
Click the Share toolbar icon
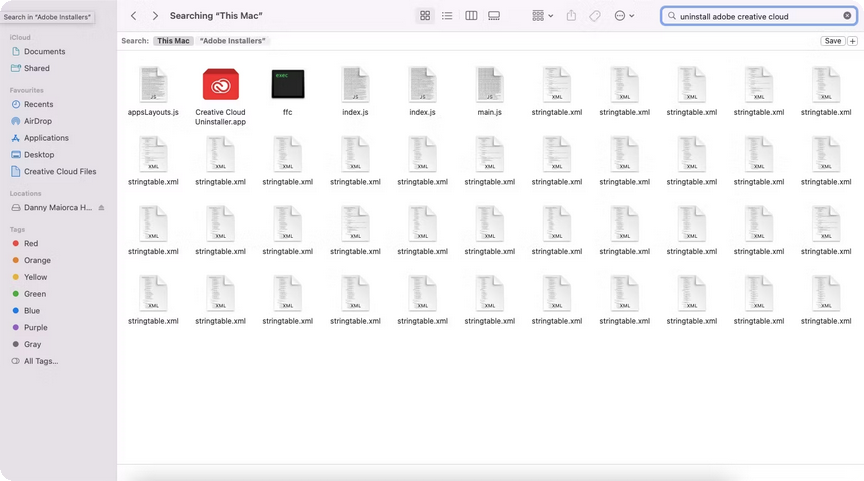point(571,16)
